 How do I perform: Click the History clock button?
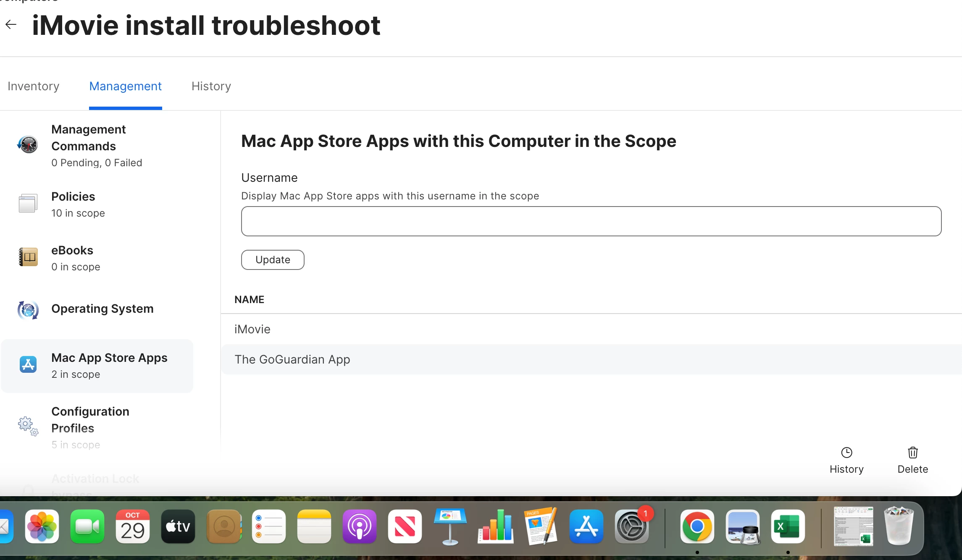tap(846, 461)
